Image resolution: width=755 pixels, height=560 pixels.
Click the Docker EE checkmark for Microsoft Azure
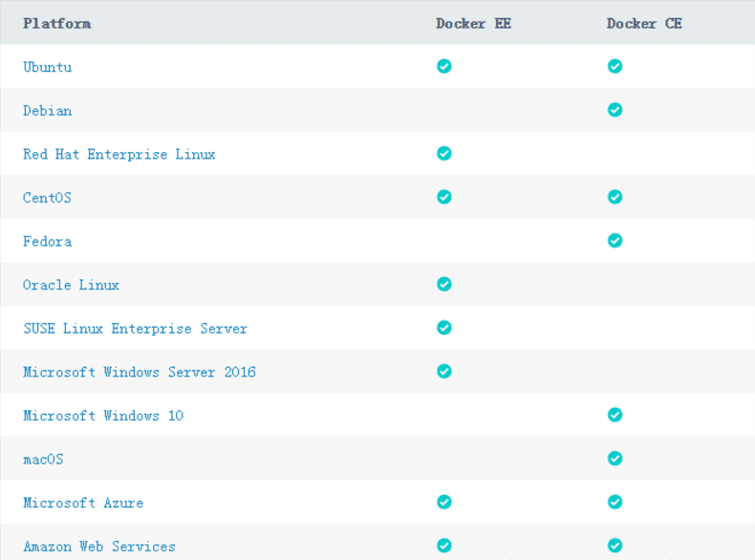(x=444, y=502)
